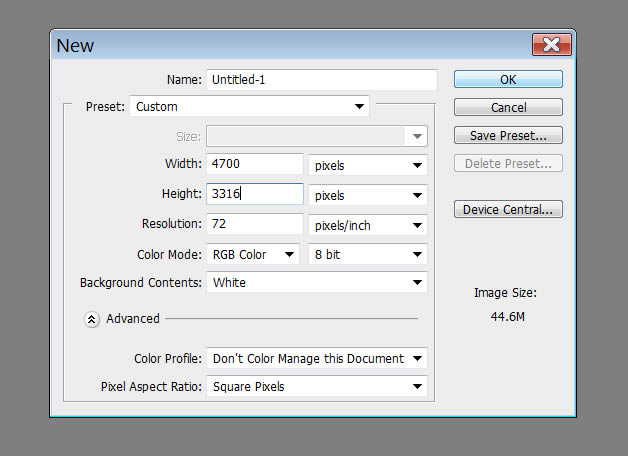Image resolution: width=628 pixels, height=456 pixels.
Task: Click the Height value field
Action: pyautogui.click(x=255, y=194)
